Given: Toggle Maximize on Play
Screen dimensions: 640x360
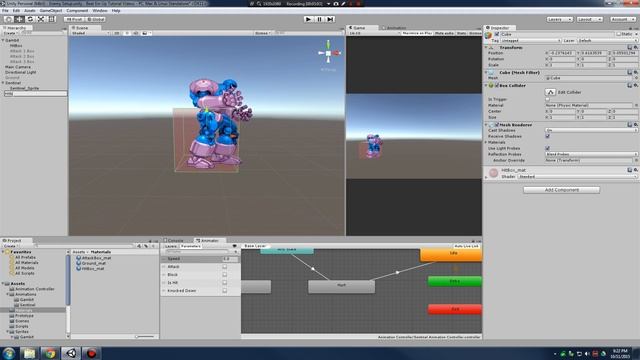Looking at the screenshot, I should (417, 33).
